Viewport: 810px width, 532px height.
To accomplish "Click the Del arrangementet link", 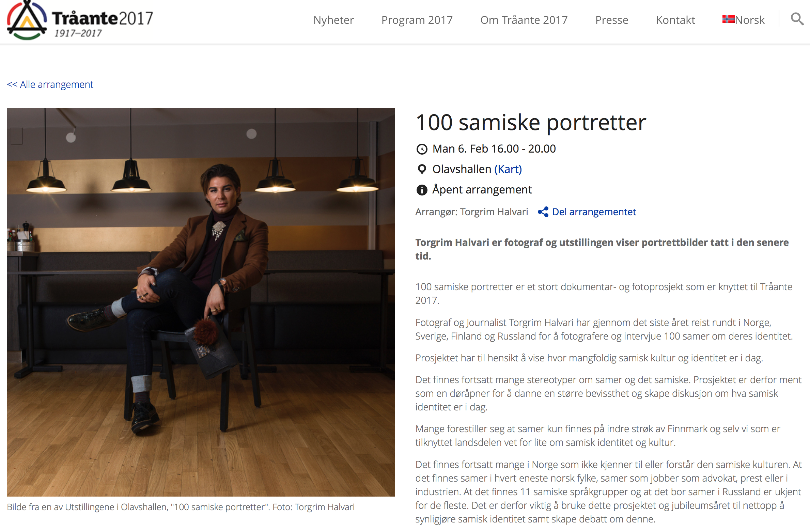I will coord(594,212).
